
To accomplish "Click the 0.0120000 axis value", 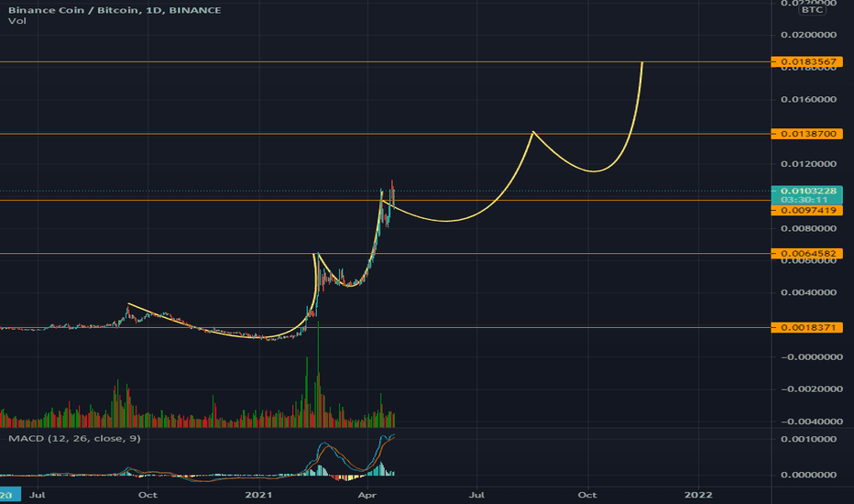I will tap(808, 163).
